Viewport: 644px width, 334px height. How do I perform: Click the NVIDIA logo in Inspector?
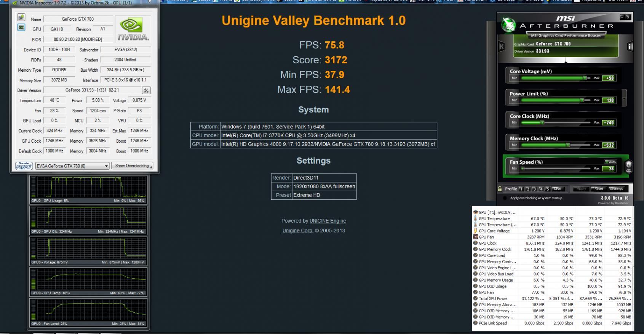[x=133, y=29]
